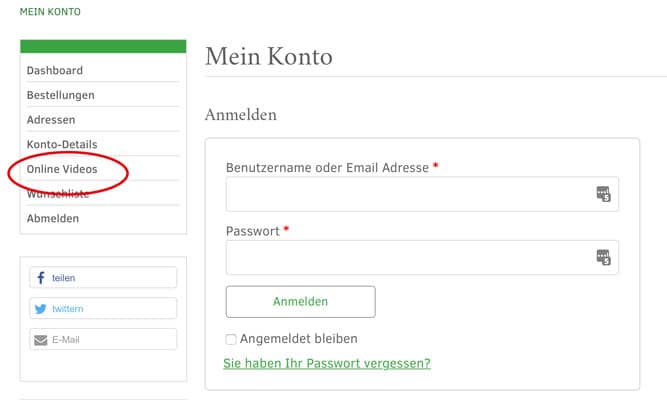Open Dashboard in the sidebar menu
Screen dimensions: 667x400
54,71
